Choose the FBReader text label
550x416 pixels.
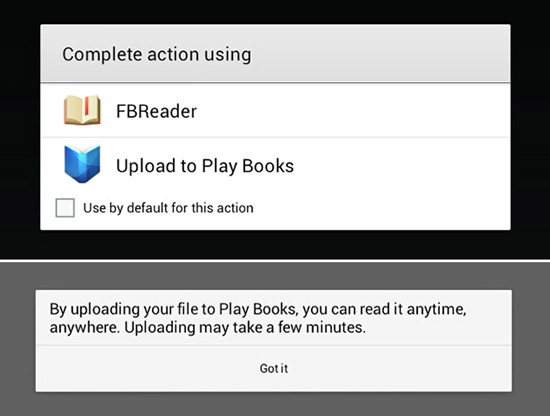[156, 111]
